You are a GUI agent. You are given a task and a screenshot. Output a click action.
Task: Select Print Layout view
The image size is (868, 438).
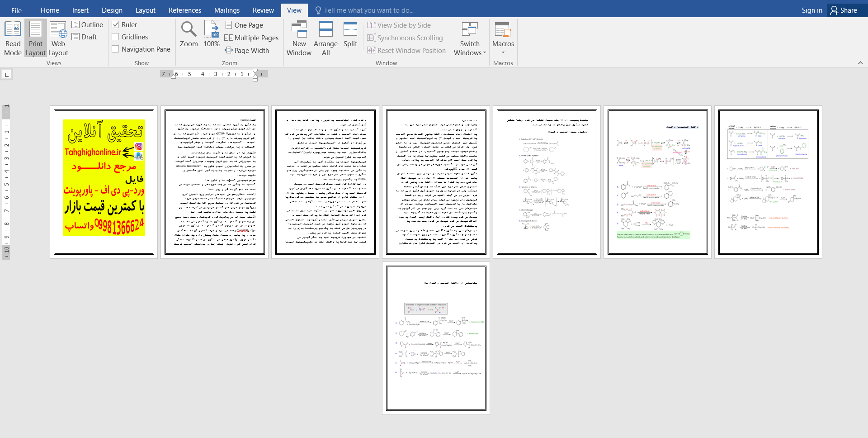click(36, 38)
